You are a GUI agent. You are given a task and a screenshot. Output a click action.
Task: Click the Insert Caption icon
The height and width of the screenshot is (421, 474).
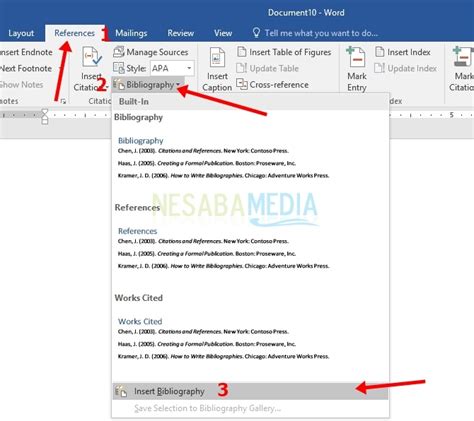pyautogui.click(x=217, y=58)
